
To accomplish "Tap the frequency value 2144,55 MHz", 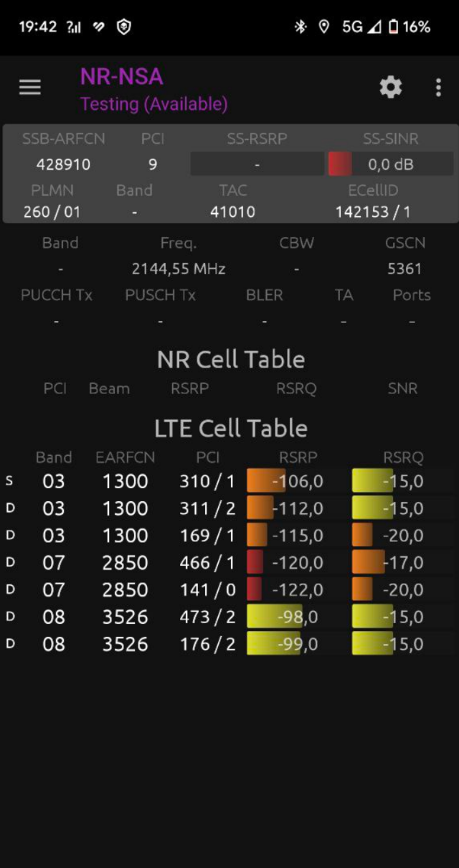I will click(x=179, y=269).
